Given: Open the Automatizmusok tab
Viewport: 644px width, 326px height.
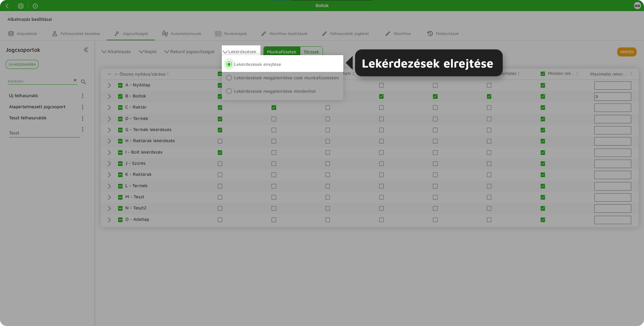Looking at the screenshot, I should 182,34.
